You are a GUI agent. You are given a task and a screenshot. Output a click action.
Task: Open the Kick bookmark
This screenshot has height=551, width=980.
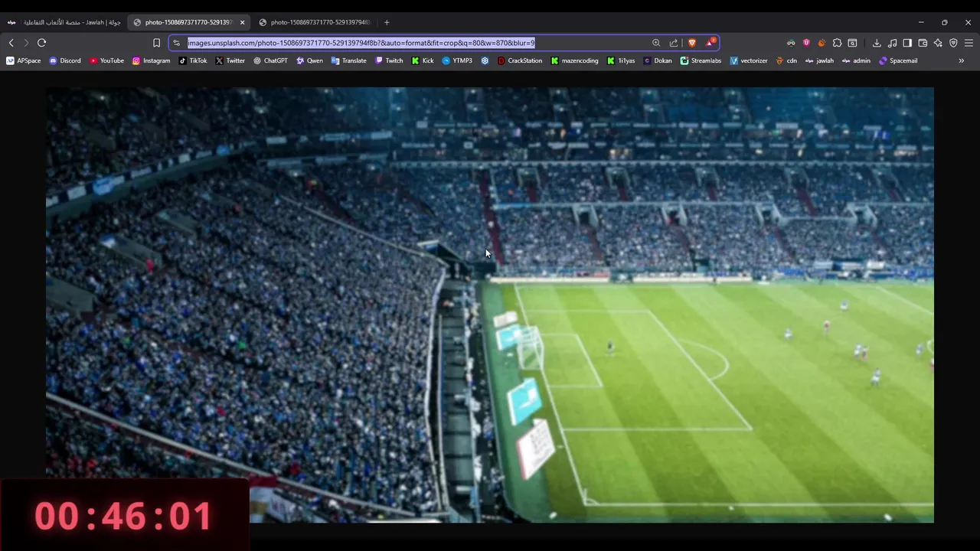[423, 60]
